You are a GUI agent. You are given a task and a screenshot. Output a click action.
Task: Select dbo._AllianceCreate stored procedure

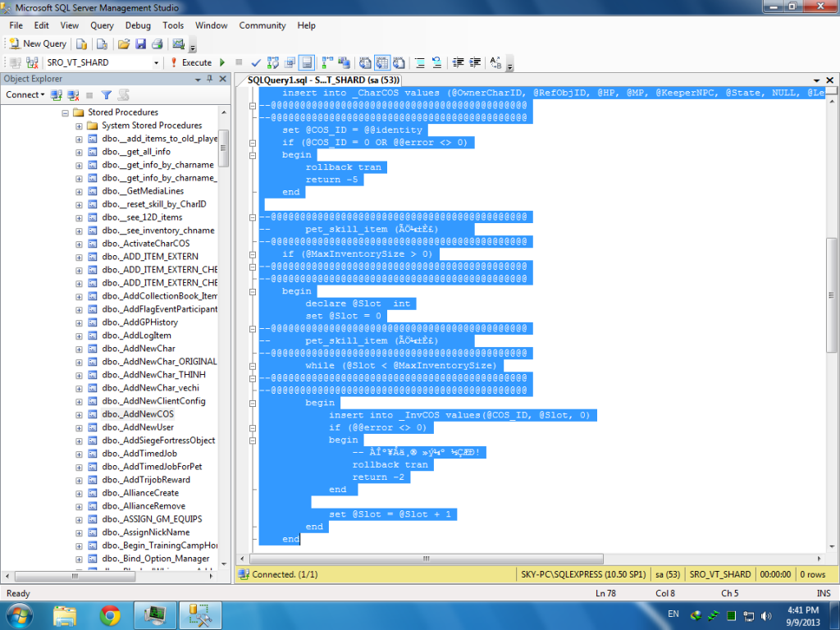pos(140,493)
